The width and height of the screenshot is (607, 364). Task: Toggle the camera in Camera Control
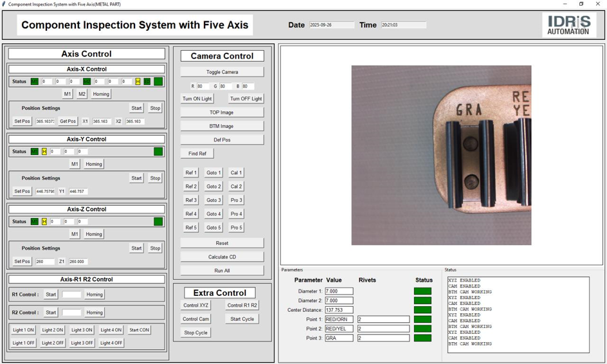pyautogui.click(x=222, y=72)
